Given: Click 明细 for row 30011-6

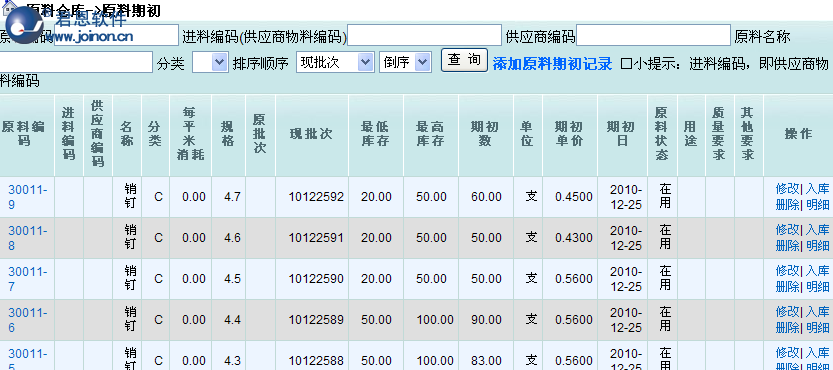Looking at the screenshot, I should (818, 327).
